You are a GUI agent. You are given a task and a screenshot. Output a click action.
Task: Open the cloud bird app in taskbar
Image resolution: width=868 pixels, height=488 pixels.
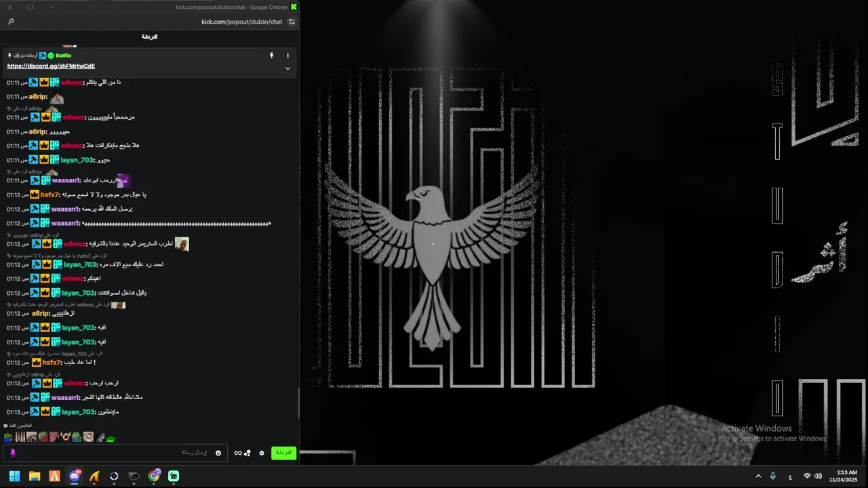coord(134,476)
